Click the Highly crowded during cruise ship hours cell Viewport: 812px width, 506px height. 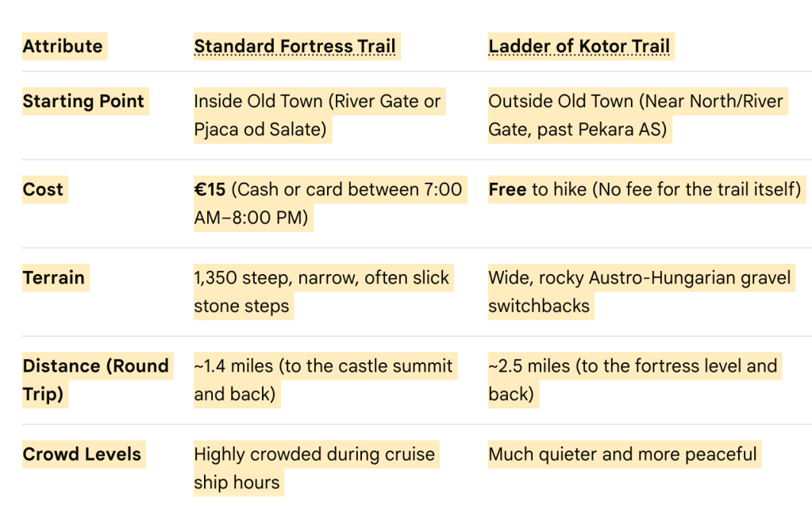[x=314, y=468]
